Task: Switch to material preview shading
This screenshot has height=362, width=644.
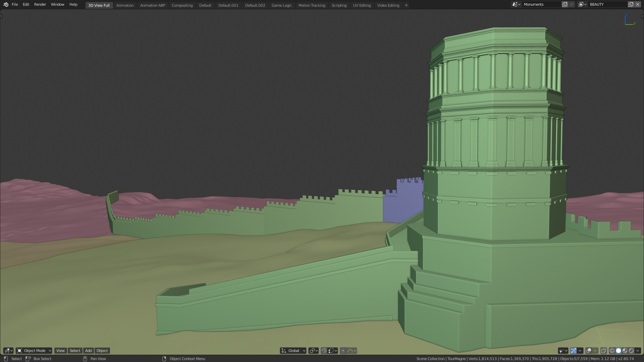Action: pyautogui.click(x=625, y=351)
